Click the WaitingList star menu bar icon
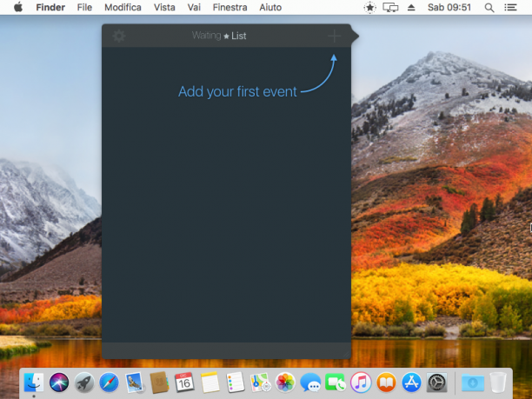The height and width of the screenshot is (399, 532). pyautogui.click(x=369, y=8)
